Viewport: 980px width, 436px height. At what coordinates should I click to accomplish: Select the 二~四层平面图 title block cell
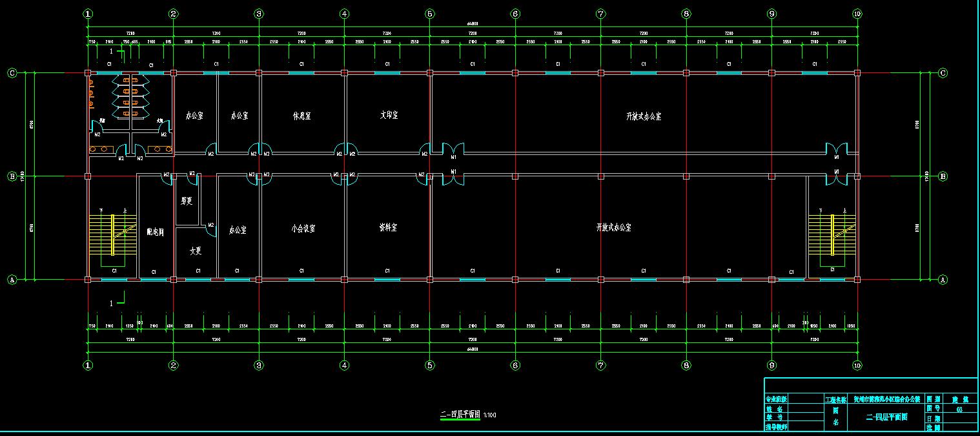(886, 418)
